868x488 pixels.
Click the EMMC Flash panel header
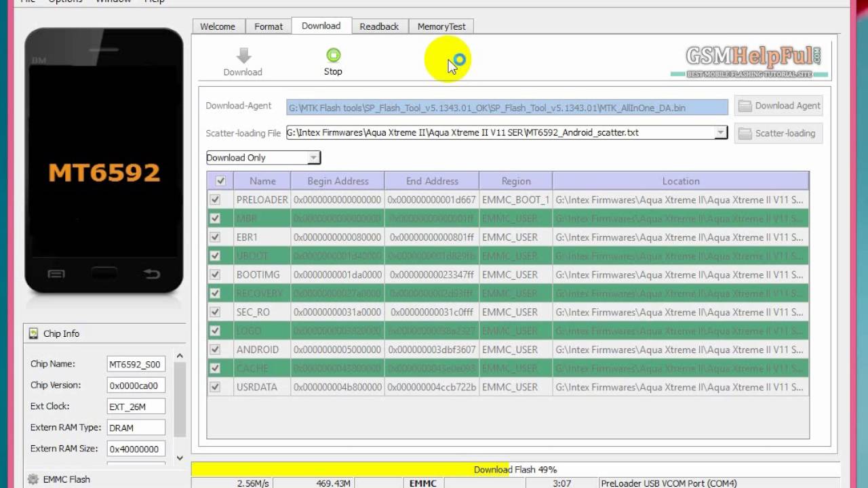[104, 479]
